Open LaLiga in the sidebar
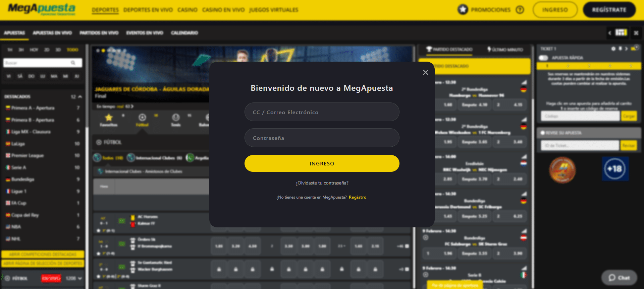Screen dimensions: 644x289 point(43,144)
